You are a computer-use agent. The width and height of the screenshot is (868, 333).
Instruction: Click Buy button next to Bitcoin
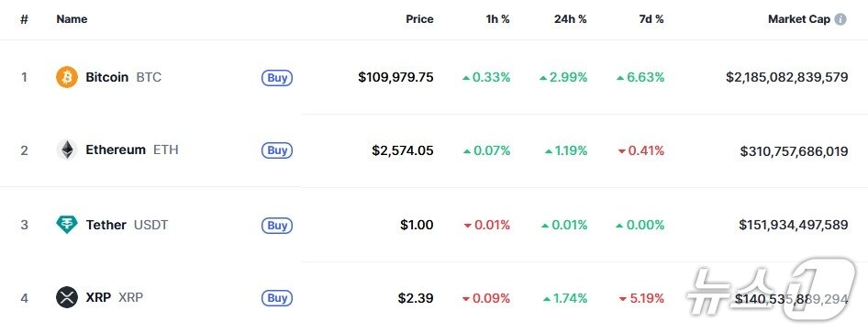277,77
